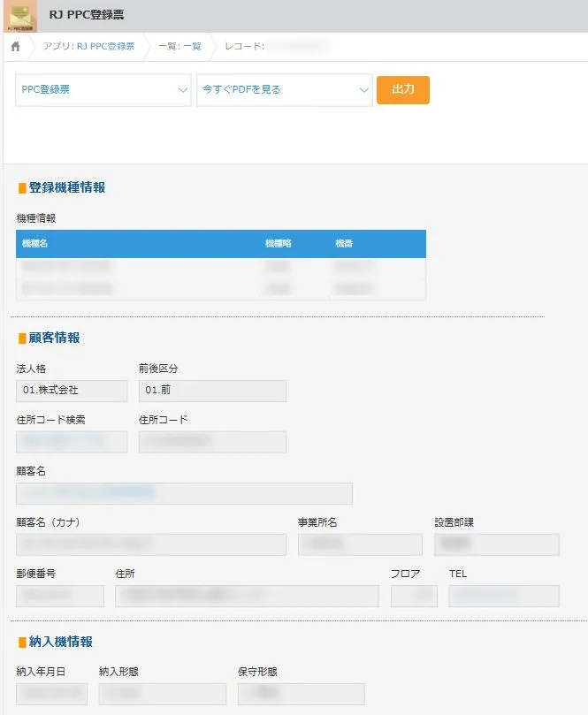The width and height of the screenshot is (588, 715).
Task: Click the 保守形態 field
Action: point(301,694)
